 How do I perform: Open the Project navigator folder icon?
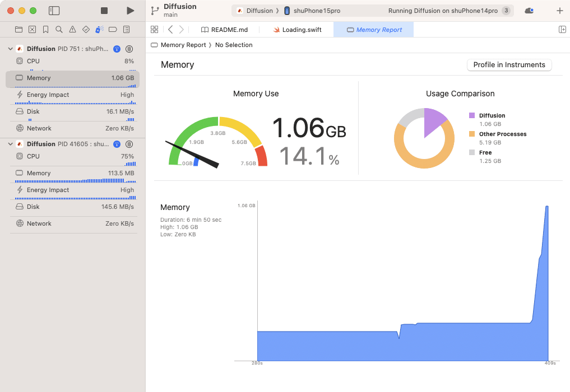[19, 30]
